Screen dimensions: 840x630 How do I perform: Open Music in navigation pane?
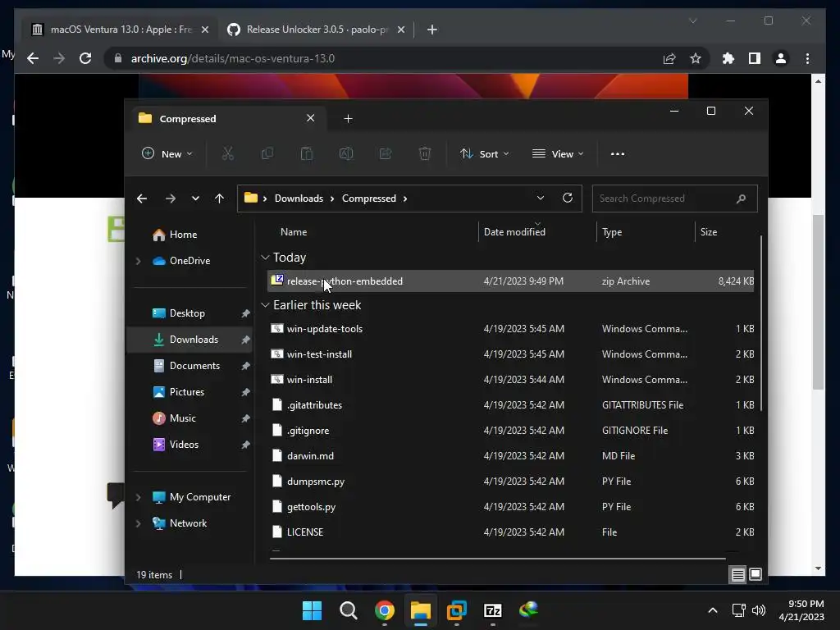click(182, 418)
